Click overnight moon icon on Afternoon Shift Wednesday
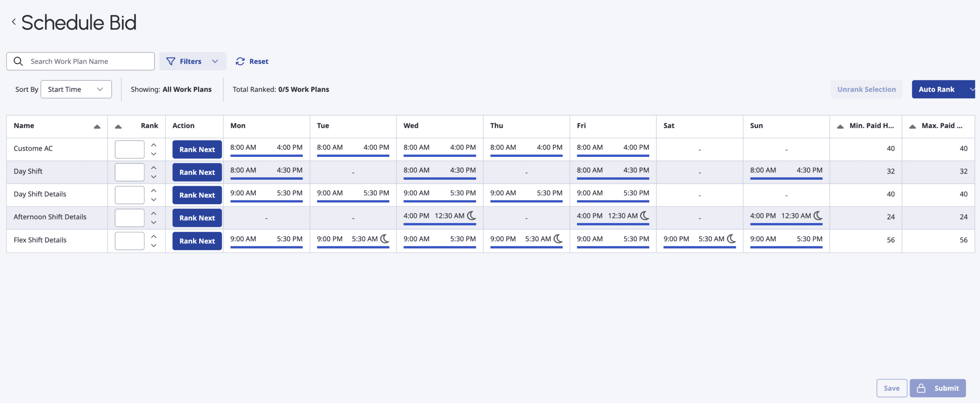980x403 pixels. [x=472, y=216]
